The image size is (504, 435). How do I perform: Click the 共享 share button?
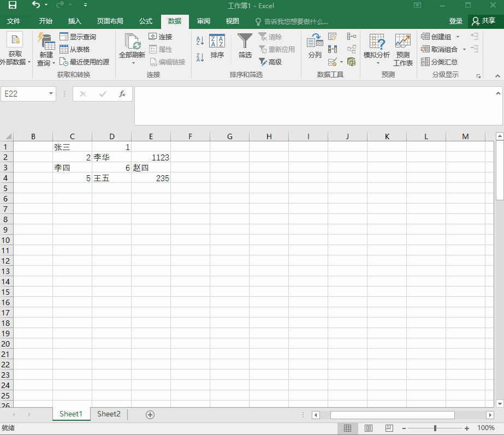[x=483, y=21]
